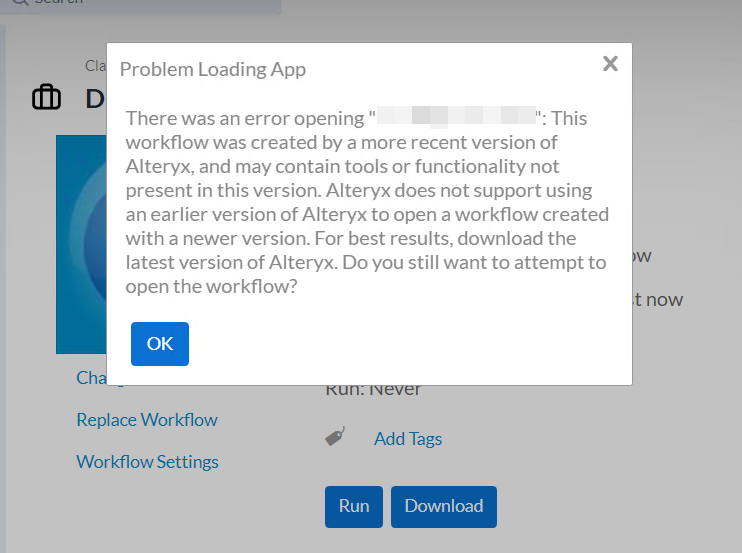Screen dimensions: 742x553
Task: Click the redacted workflow name in the error message
Action: point(456,118)
